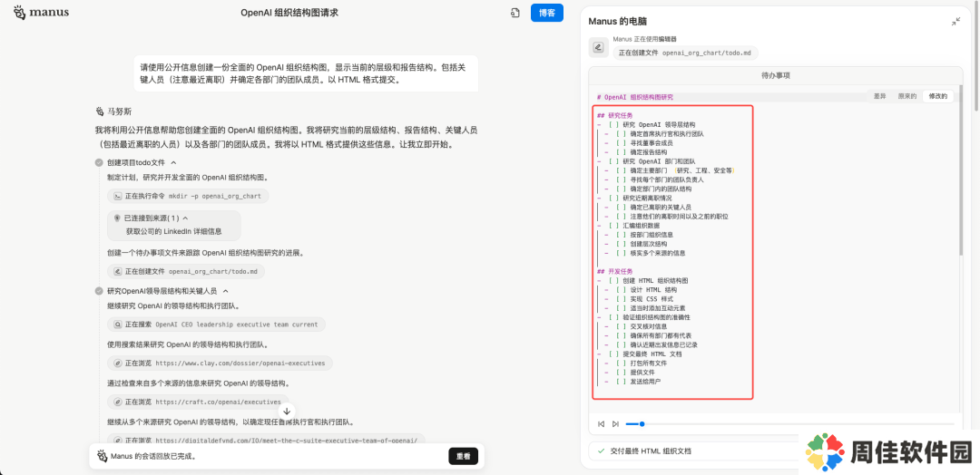The width and height of the screenshot is (980, 475).
Task: Select the line 交叉核对信息
Action: coord(648,326)
